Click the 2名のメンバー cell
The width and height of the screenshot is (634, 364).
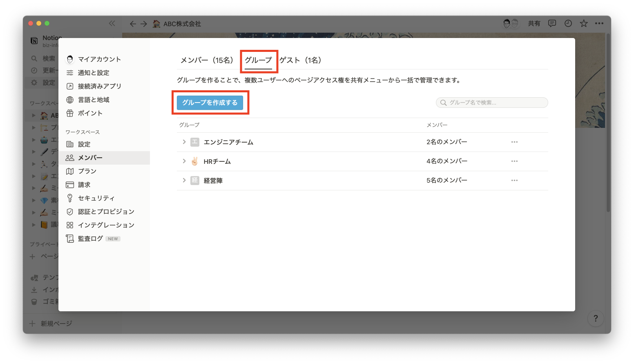point(447,142)
